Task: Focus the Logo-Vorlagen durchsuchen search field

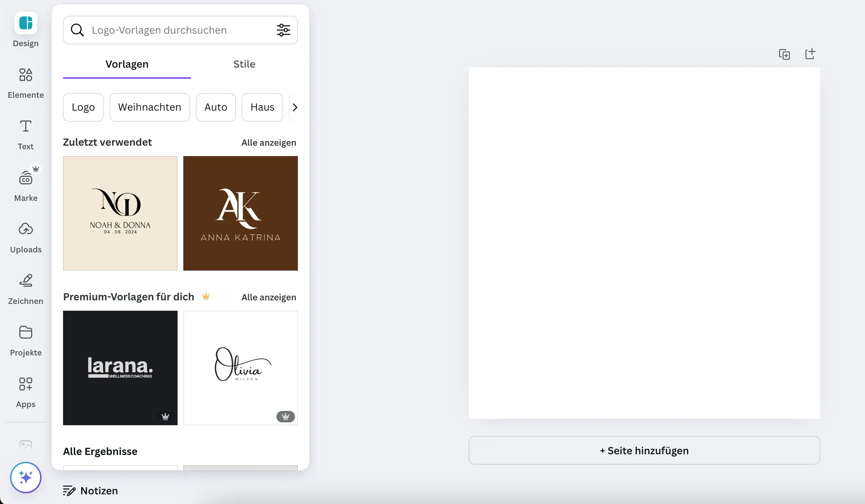Action: pyautogui.click(x=180, y=30)
